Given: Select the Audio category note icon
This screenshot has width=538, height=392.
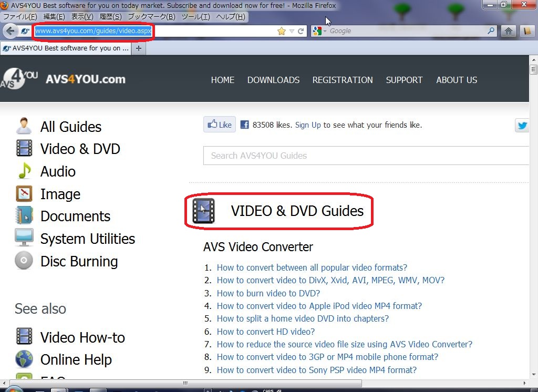Looking at the screenshot, I should (x=23, y=171).
